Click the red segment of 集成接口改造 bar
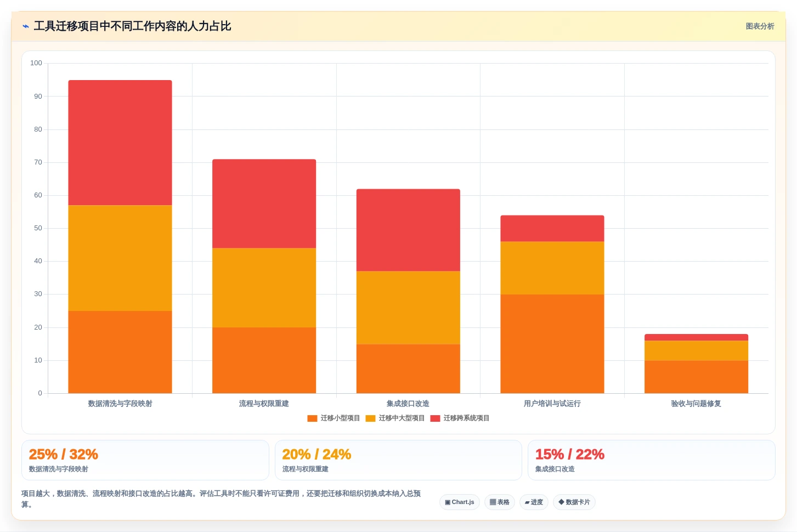The height and width of the screenshot is (532, 797). pyautogui.click(x=408, y=230)
